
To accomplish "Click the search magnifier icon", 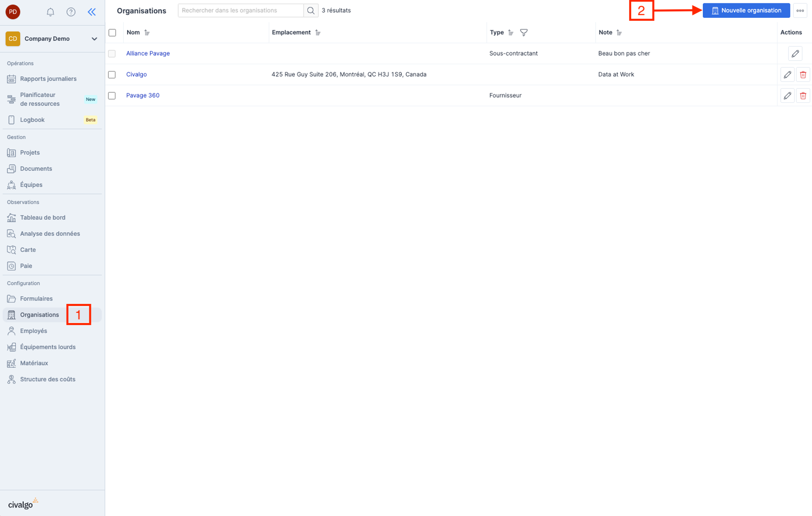I will coord(311,11).
